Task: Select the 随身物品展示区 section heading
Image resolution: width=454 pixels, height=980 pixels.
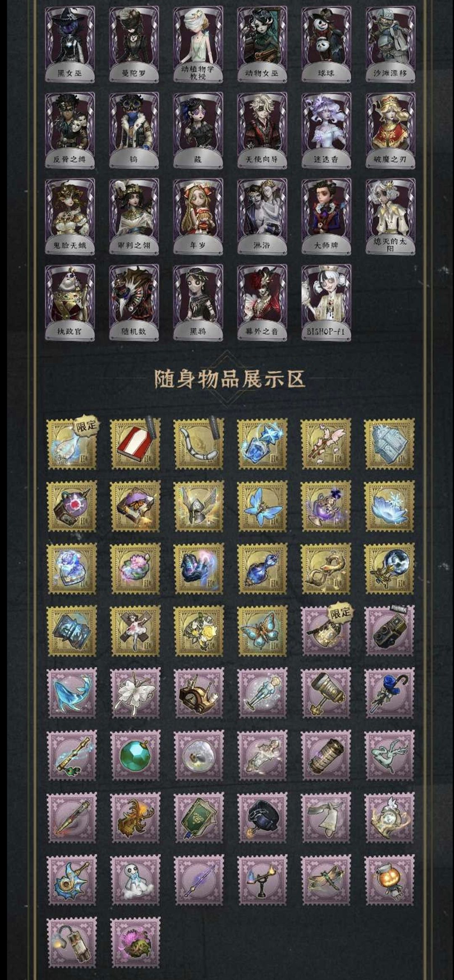Action: [x=229, y=379]
